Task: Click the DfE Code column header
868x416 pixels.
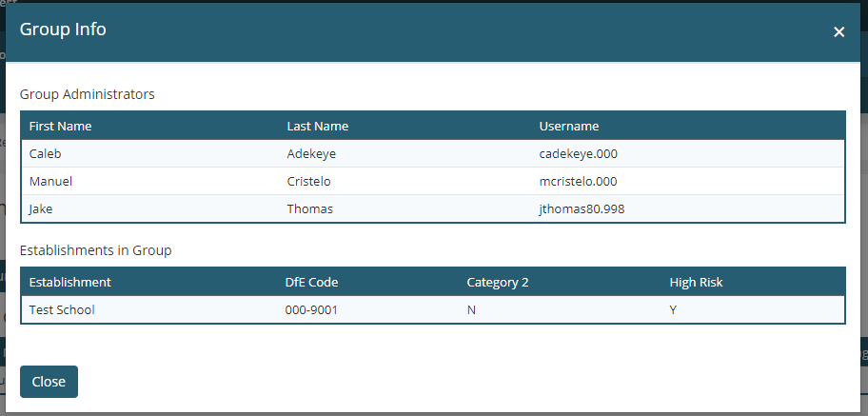Action: tap(311, 282)
